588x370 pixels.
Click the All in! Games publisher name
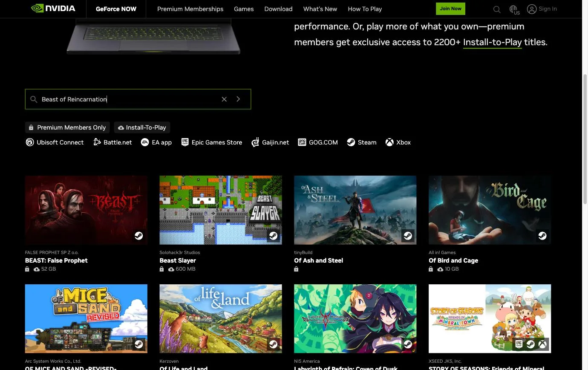coord(442,252)
